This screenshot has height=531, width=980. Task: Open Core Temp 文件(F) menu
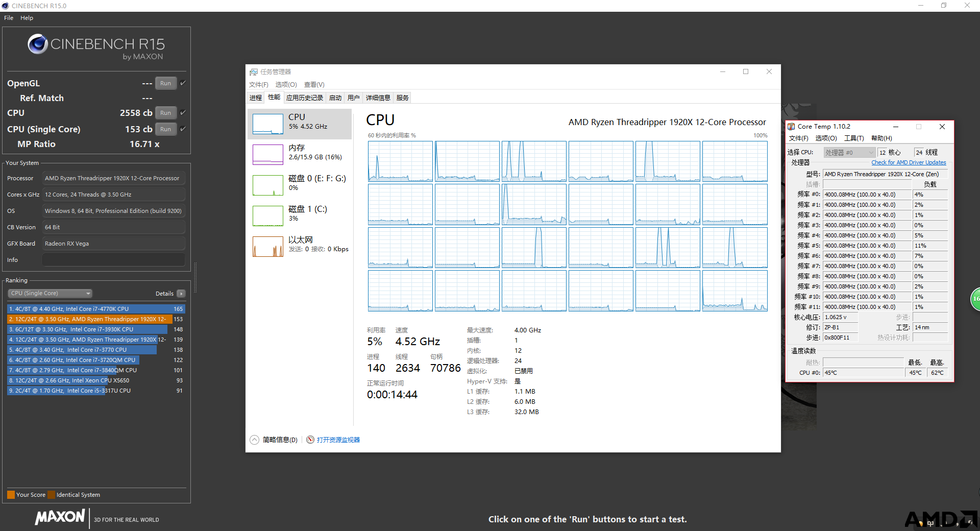[799, 138]
